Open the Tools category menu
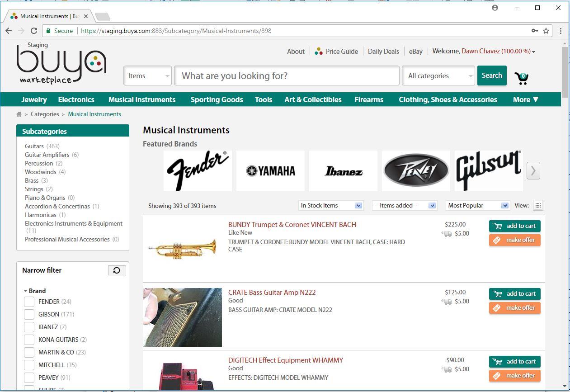 (264, 99)
